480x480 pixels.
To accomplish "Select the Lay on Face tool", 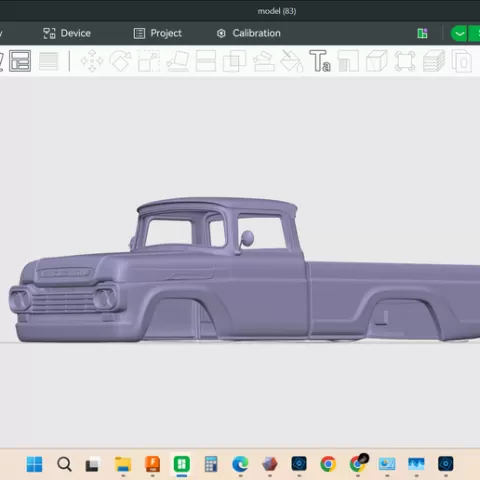I will [x=178, y=61].
